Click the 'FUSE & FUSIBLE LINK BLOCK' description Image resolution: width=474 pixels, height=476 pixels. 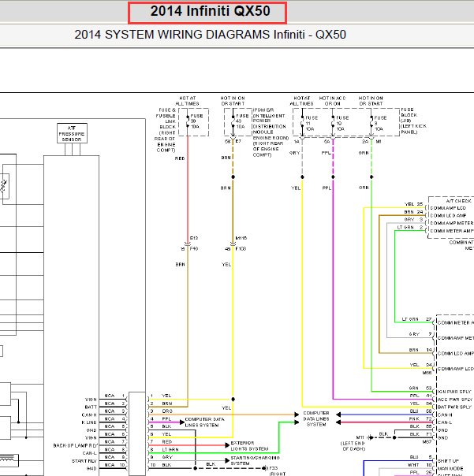166,130
